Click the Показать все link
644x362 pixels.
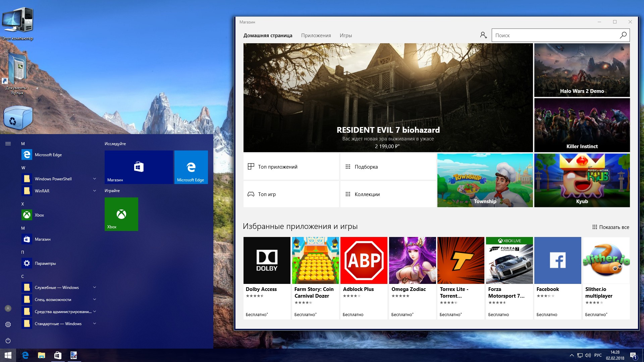pyautogui.click(x=610, y=227)
